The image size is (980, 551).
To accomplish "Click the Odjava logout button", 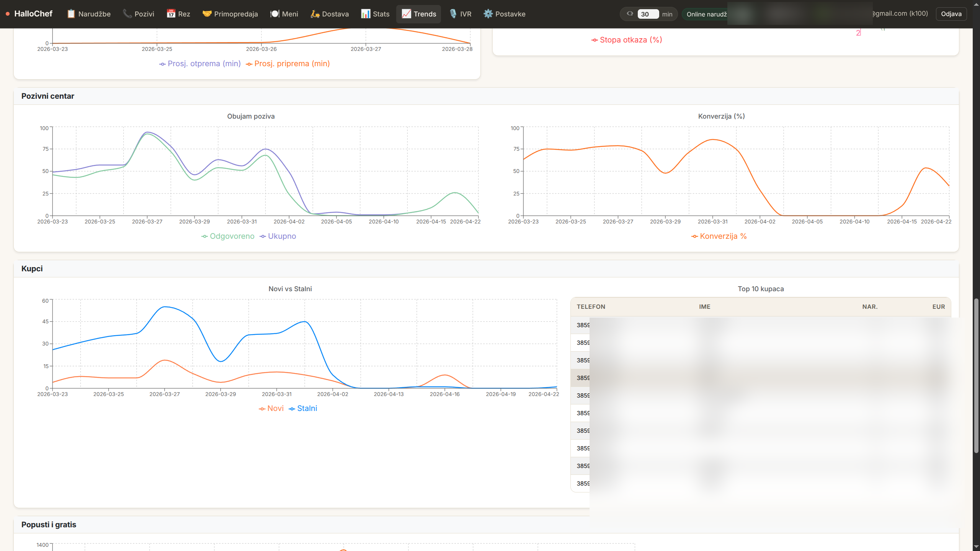I will (x=951, y=14).
